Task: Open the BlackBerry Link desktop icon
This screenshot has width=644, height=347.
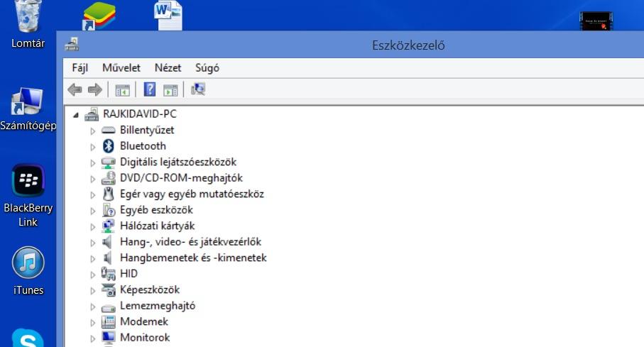Action: (28, 196)
